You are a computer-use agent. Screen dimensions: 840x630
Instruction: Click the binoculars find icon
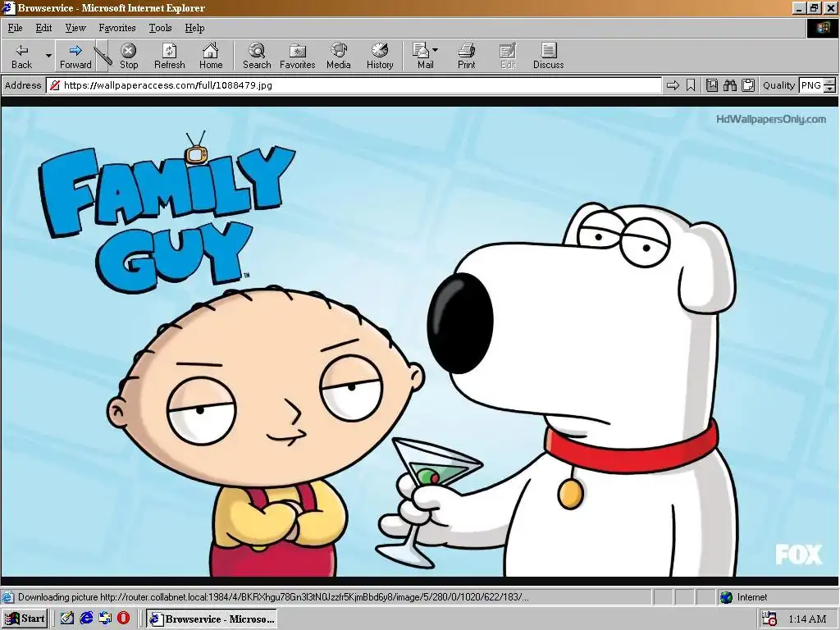(x=729, y=85)
